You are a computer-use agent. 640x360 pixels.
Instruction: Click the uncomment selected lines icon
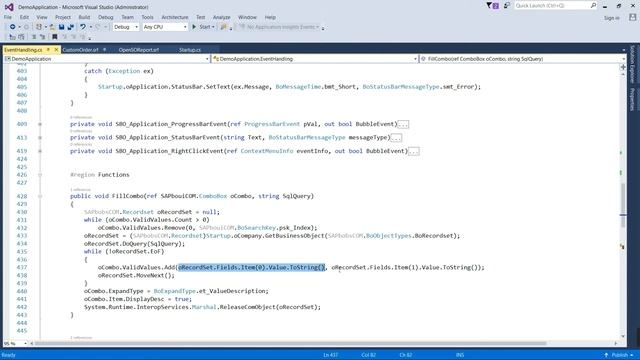pos(42,37)
